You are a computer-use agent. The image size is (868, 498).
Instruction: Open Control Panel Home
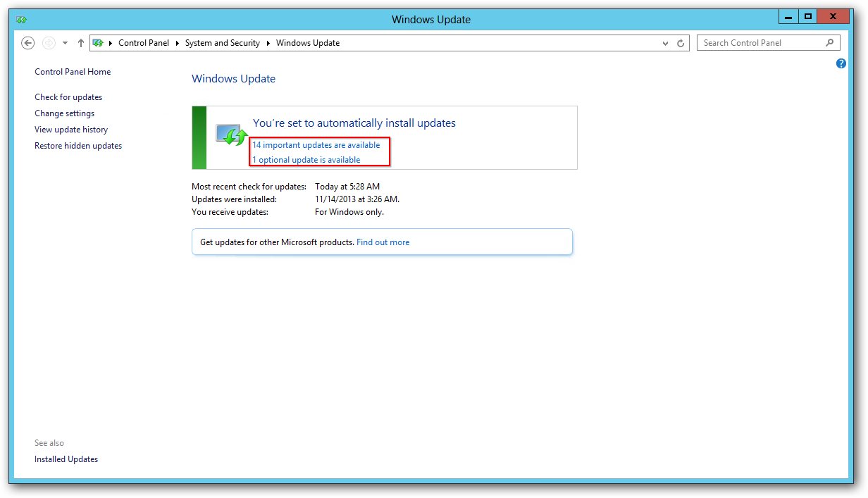(73, 72)
